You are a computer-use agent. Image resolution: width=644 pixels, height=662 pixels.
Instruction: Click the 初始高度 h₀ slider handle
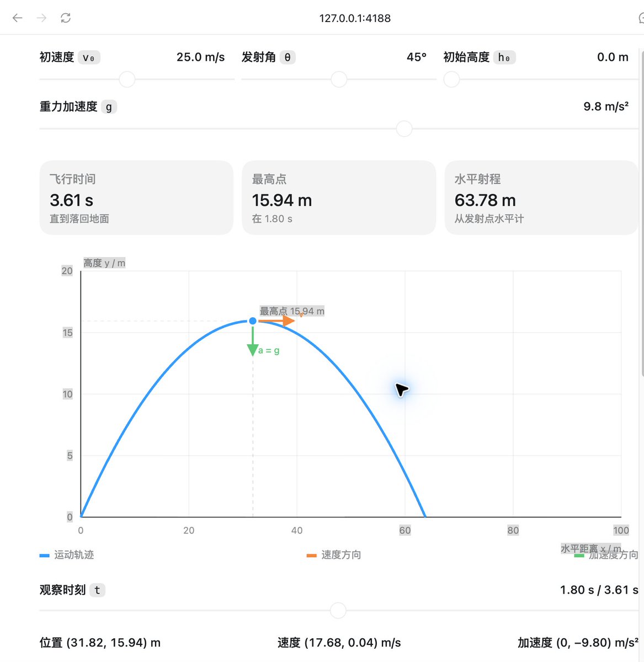451,79
